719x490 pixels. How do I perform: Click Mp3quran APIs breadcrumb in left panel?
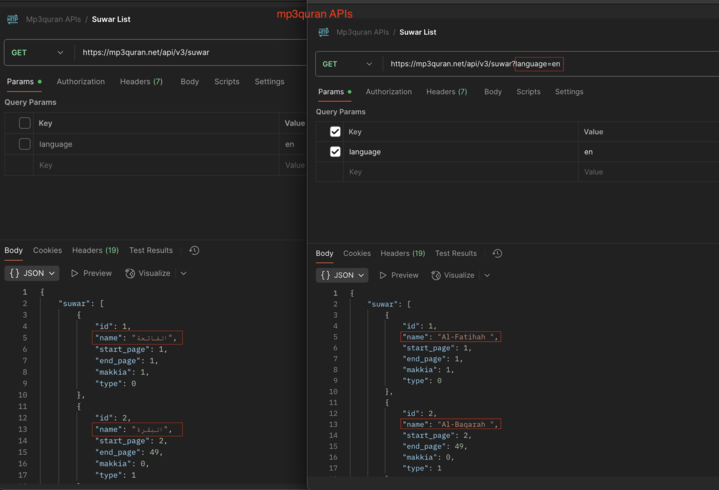[54, 19]
